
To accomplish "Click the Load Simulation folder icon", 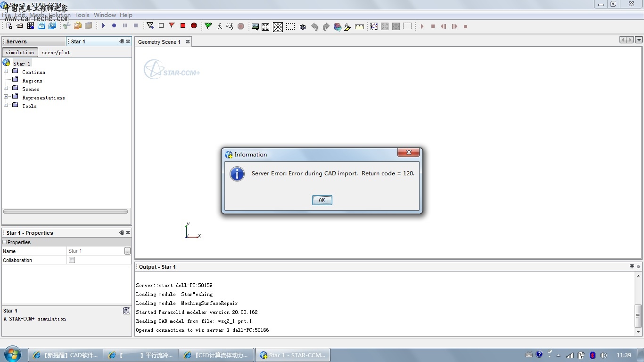I will point(20,26).
